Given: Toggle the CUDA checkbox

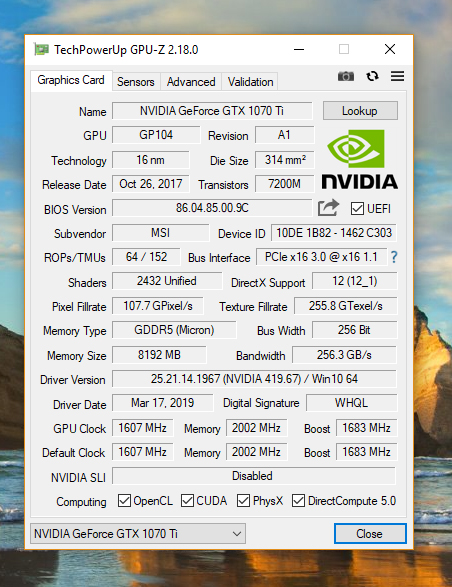Looking at the screenshot, I should pyautogui.click(x=187, y=501).
